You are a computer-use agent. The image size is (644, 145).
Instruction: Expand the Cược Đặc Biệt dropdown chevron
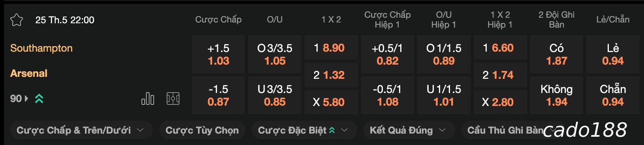pyautogui.click(x=345, y=130)
